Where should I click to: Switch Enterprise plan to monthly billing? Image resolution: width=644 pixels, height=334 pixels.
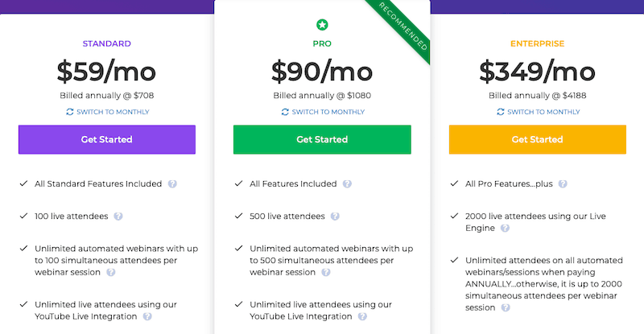click(x=537, y=112)
